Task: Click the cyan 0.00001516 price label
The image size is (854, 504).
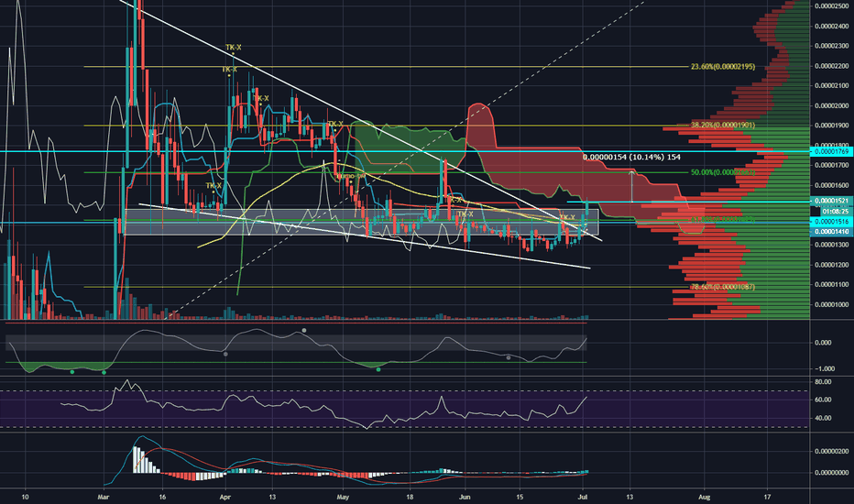Action: (832, 222)
